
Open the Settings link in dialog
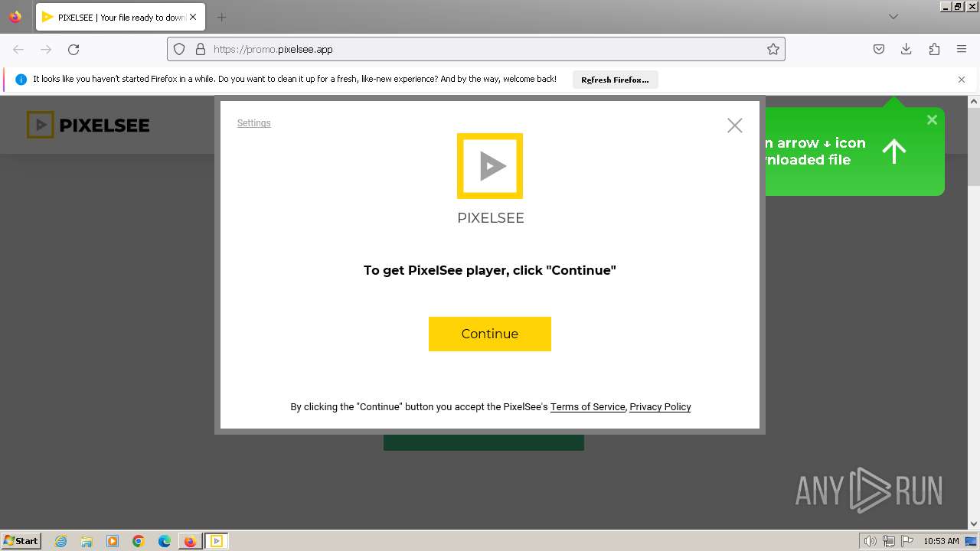click(253, 123)
